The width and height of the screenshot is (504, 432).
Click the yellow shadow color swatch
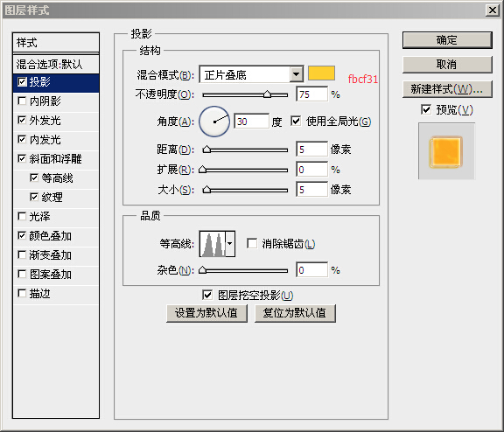click(x=321, y=73)
